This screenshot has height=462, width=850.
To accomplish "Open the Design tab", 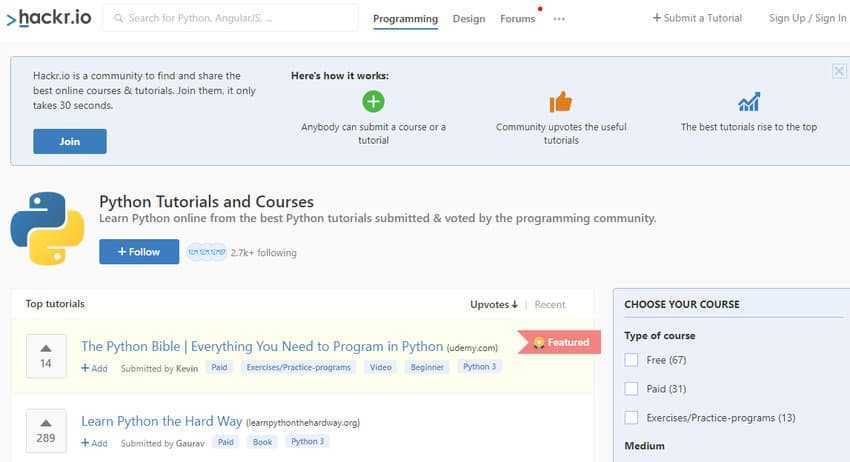I will (469, 19).
